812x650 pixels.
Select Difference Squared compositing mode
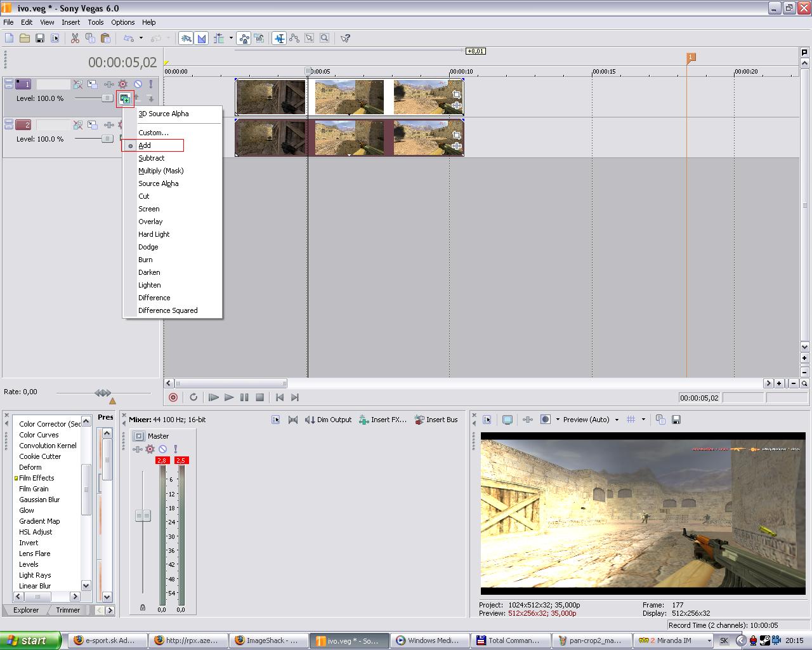(168, 310)
